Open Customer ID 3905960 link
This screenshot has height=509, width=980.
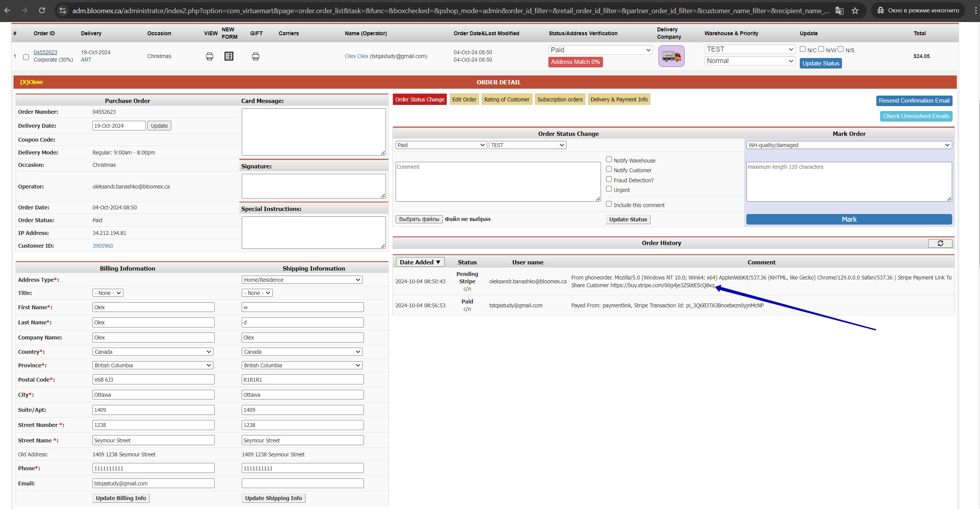102,246
